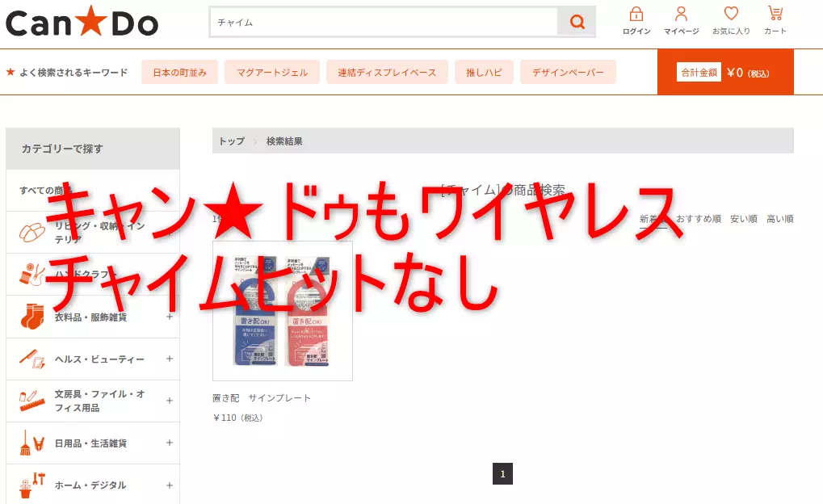Click the トップ breadcrumb link
This screenshot has width=823, height=504.
pos(231,141)
